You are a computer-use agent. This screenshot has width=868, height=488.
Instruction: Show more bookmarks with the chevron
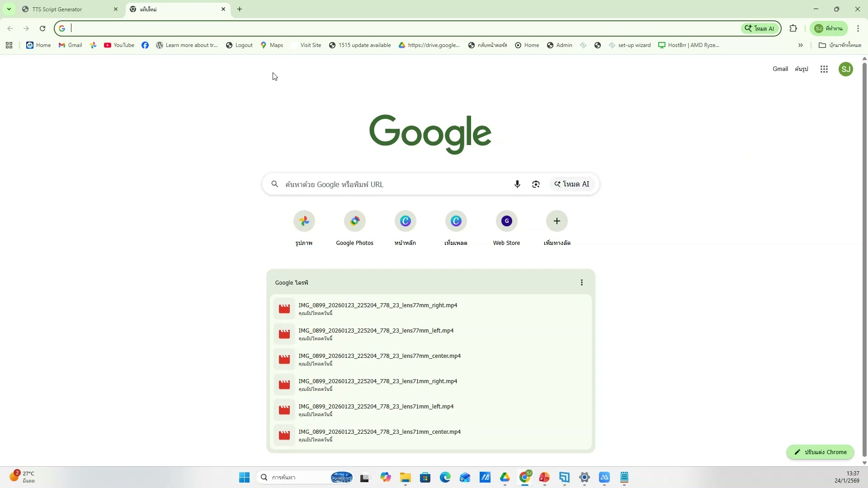800,45
